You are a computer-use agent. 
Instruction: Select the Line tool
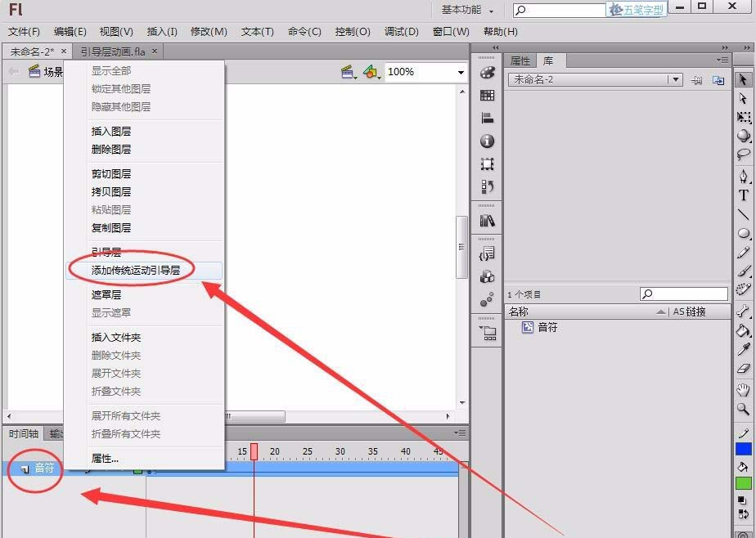click(743, 214)
